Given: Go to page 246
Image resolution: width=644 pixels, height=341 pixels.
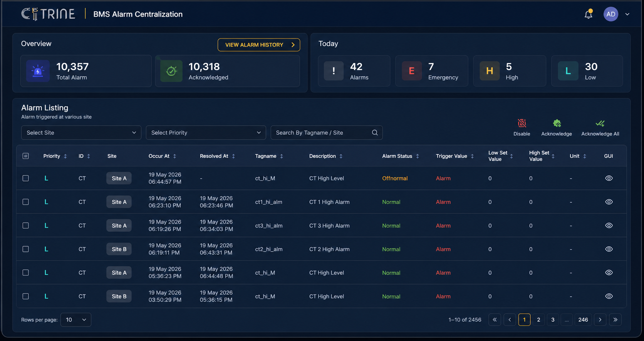Looking at the screenshot, I should tap(583, 320).
